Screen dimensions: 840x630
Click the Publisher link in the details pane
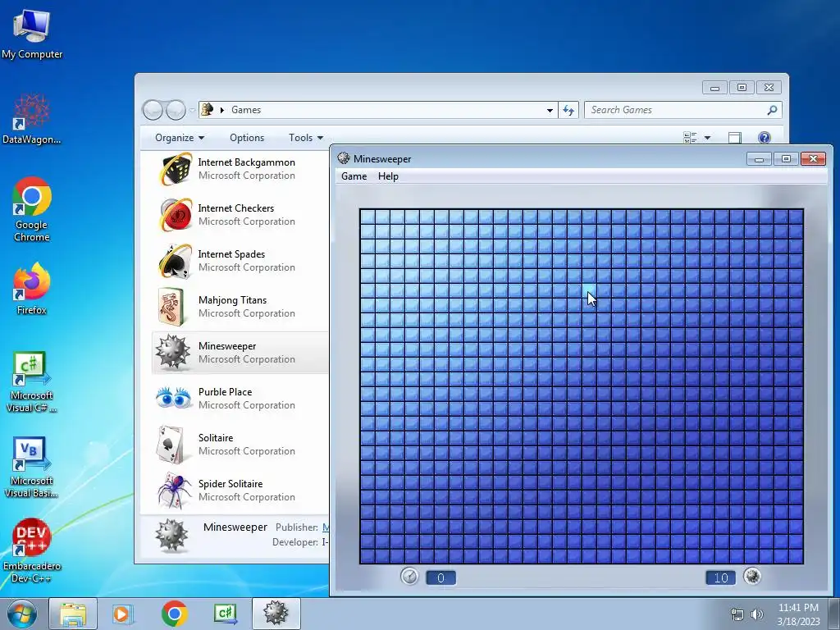[x=325, y=527]
